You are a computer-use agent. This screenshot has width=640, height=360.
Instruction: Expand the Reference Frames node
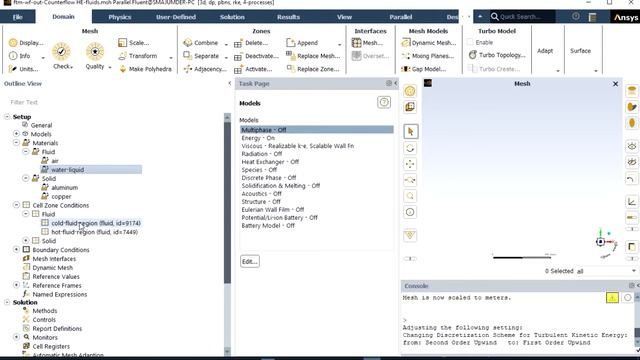[16, 285]
